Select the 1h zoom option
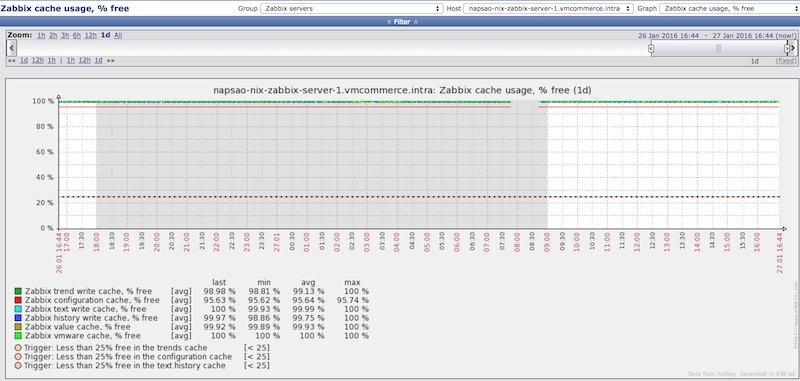Screen dimensions: 800x381 (x=41, y=35)
